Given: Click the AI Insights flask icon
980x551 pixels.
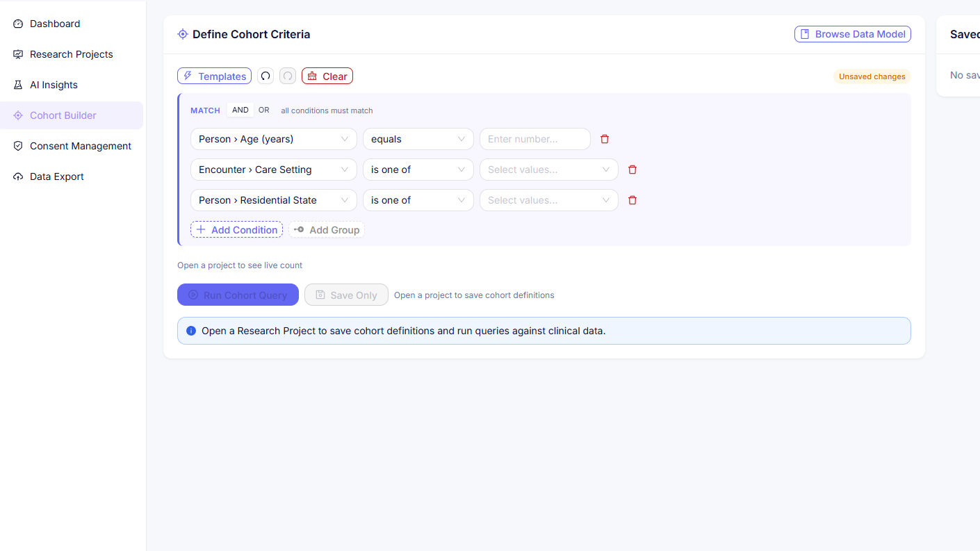Looking at the screenshot, I should (x=18, y=85).
